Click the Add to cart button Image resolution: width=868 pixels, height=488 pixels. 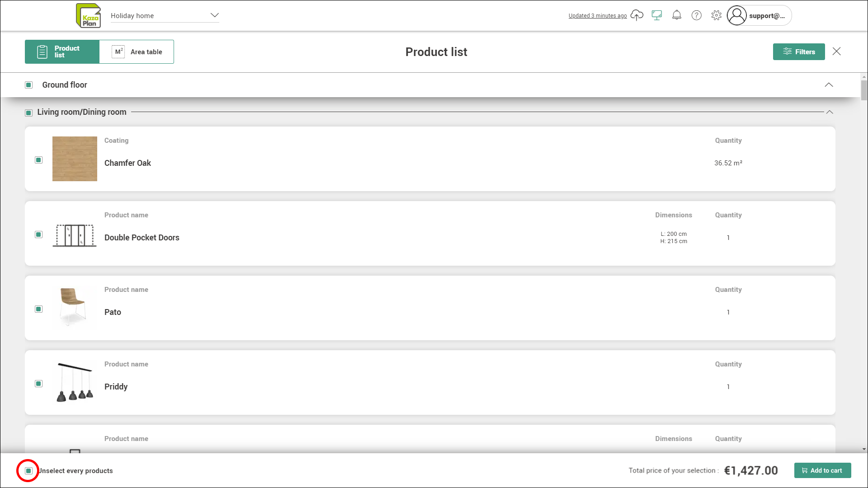click(822, 470)
